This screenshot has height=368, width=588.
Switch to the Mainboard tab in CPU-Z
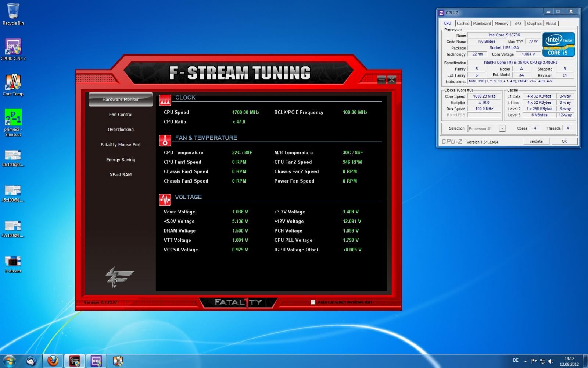pyautogui.click(x=482, y=24)
